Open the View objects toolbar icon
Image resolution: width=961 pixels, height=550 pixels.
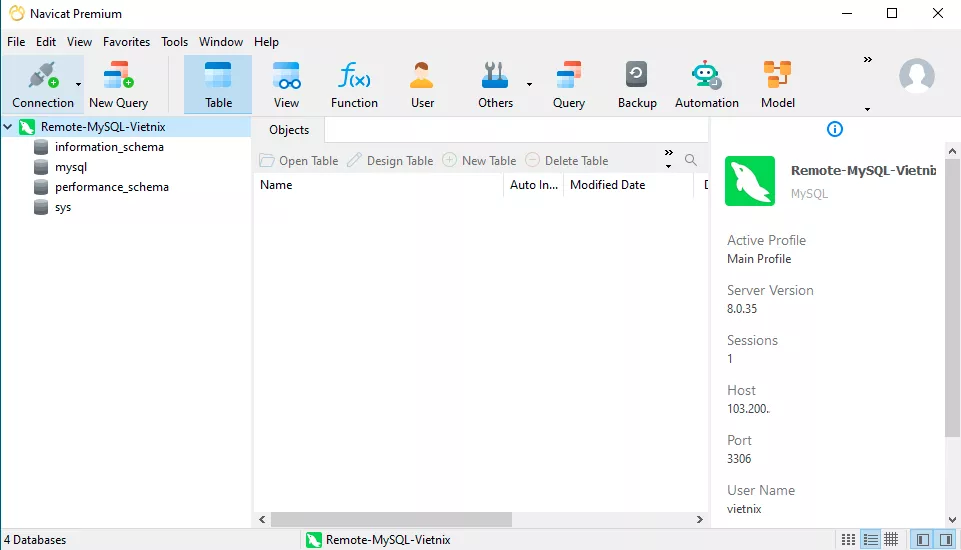286,75
